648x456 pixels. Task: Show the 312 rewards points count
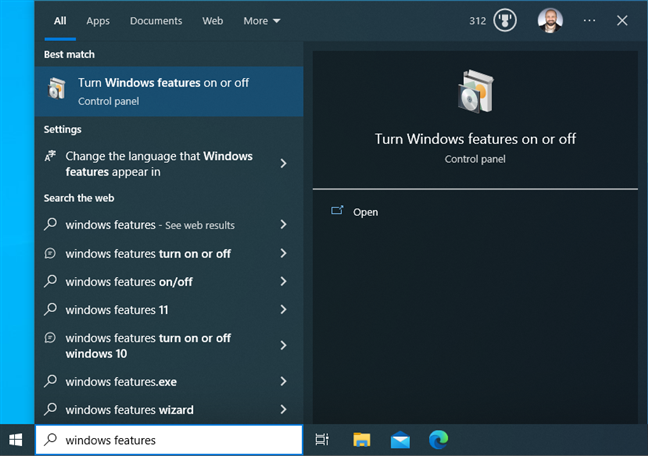(477, 21)
